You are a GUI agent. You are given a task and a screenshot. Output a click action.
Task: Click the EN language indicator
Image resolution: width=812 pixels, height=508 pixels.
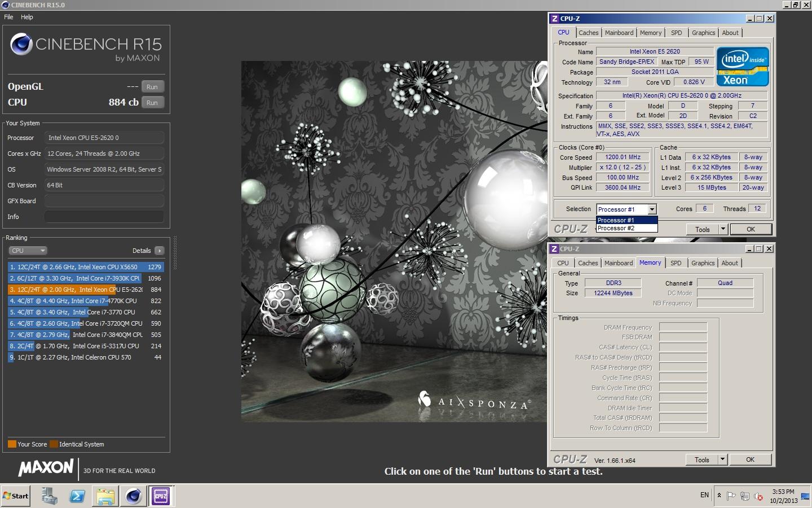coord(704,495)
